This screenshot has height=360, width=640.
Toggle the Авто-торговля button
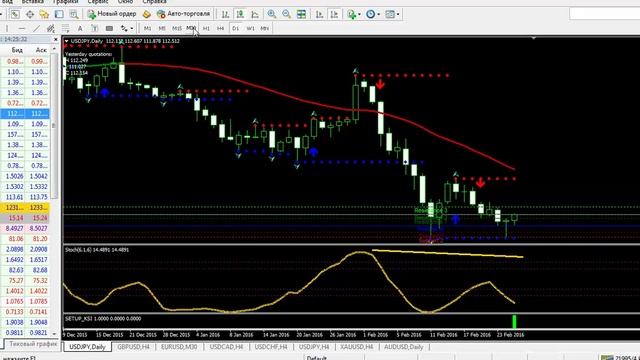click(x=184, y=14)
